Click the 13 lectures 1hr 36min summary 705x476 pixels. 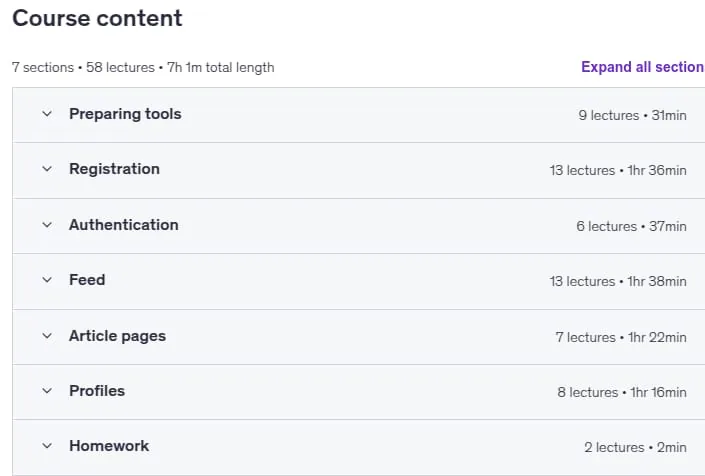(618, 170)
